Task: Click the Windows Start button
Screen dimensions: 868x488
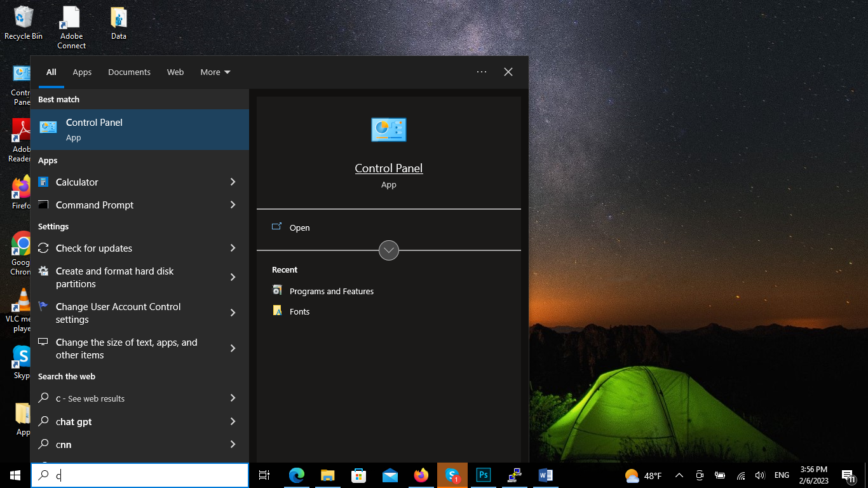Action: [x=15, y=475]
